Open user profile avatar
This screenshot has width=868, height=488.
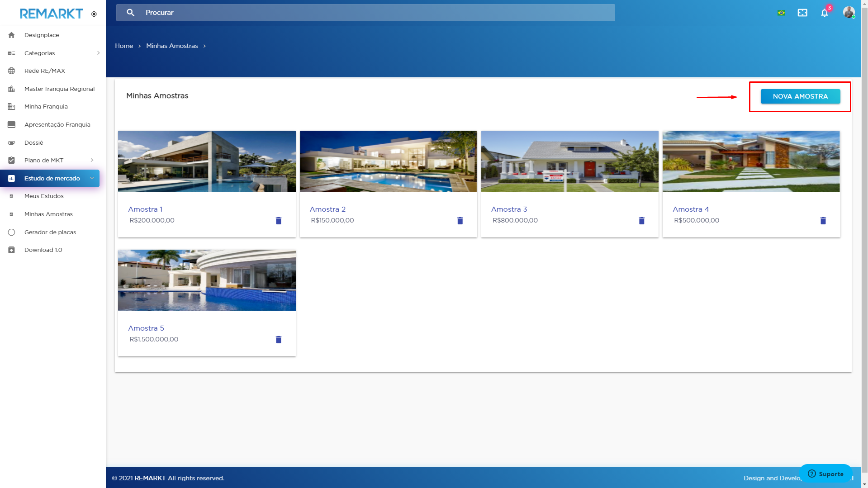(x=849, y=12)
